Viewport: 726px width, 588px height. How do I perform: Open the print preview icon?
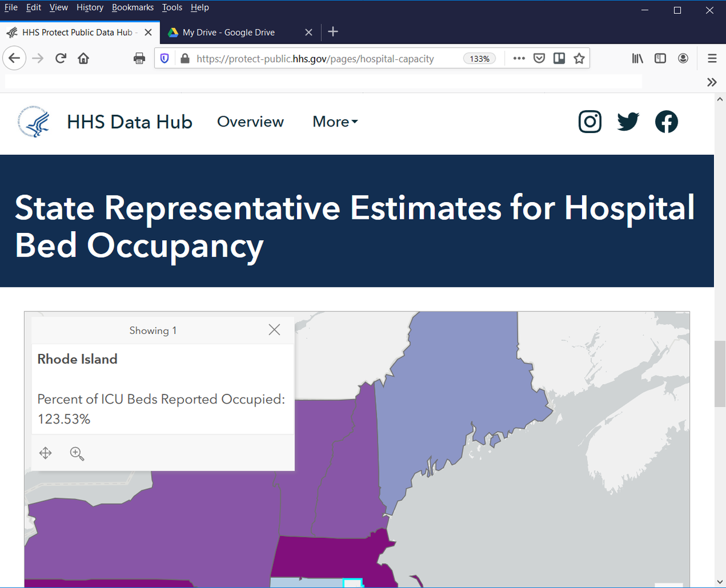139,58
